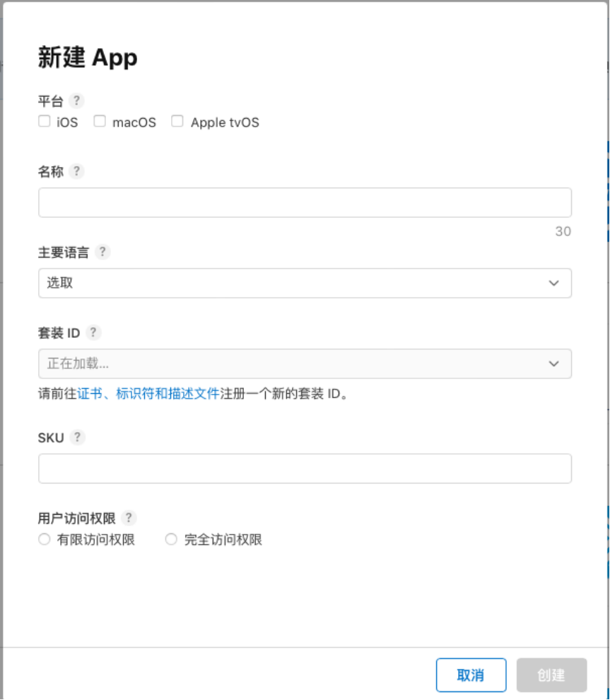Click the character count 30

(x=563, y=231)
